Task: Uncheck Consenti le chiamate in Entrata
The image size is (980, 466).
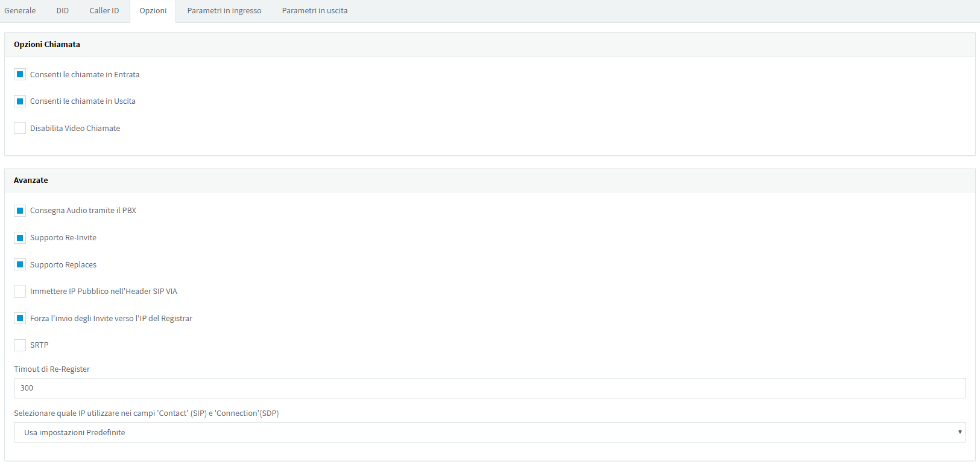Action: [20, 74]
